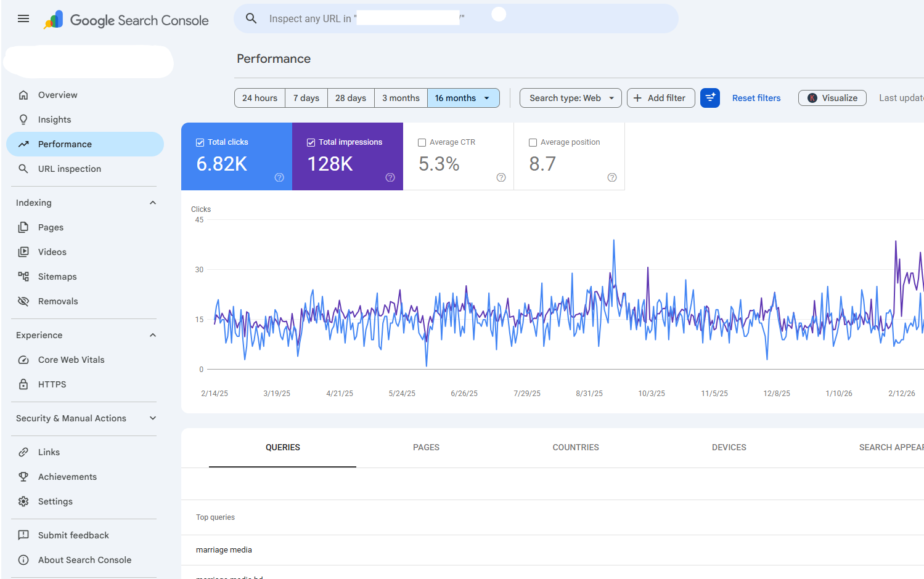This screenshot has width=924, height=579.
Task: Click the Reset filters link
Action: pyautogui.click(x=756, y=98)
